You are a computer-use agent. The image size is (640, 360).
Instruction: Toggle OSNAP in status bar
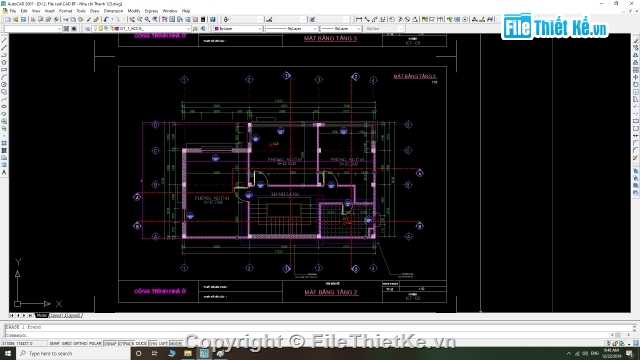pyautogui.click(x=110, y=344)
